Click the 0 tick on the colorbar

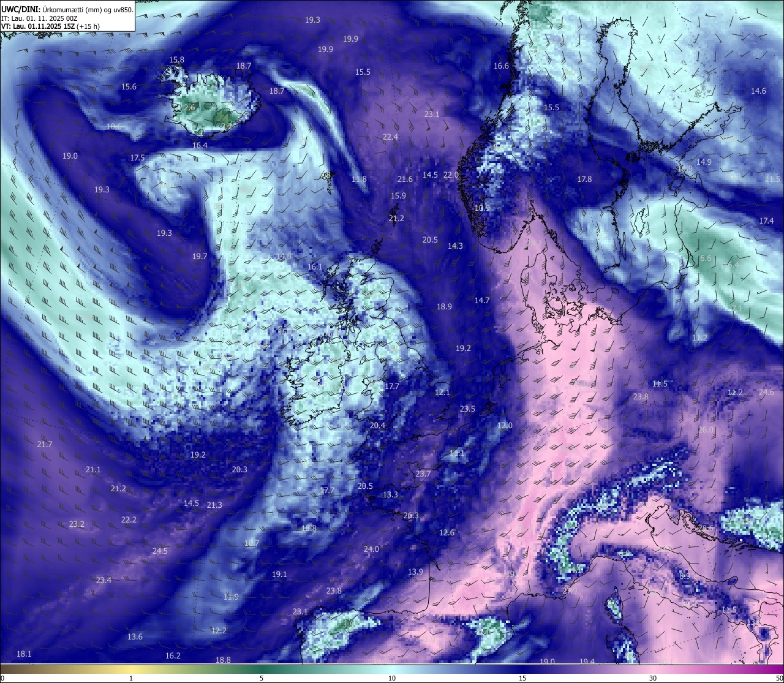[x=2, y=678]
